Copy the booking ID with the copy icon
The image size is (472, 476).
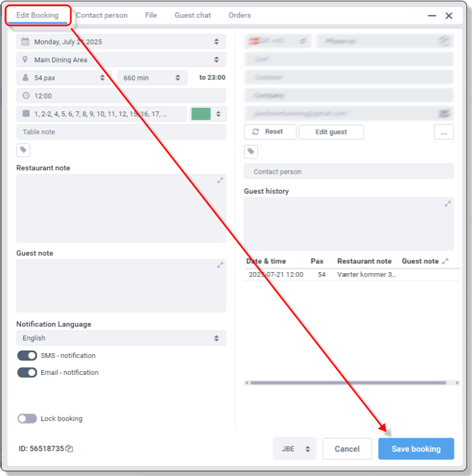[69, 448]
